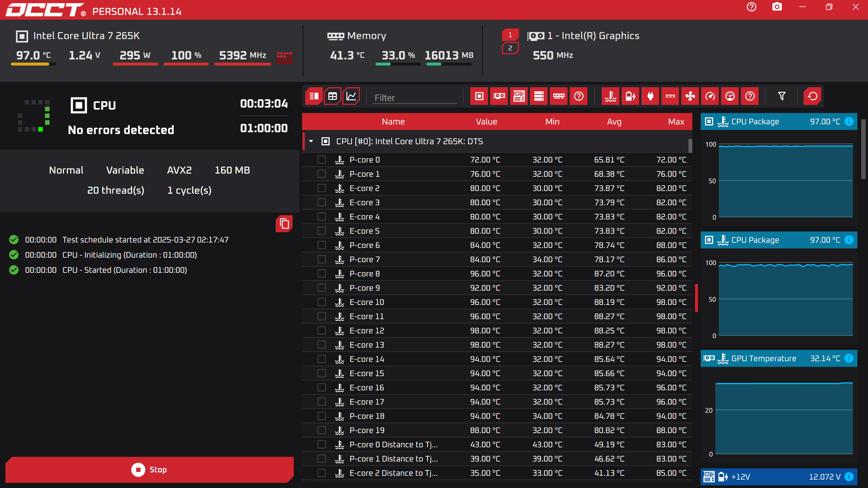Toggle the temperature sensors filter icon
This screenshot has height=488, width=868.
(610, 96)
